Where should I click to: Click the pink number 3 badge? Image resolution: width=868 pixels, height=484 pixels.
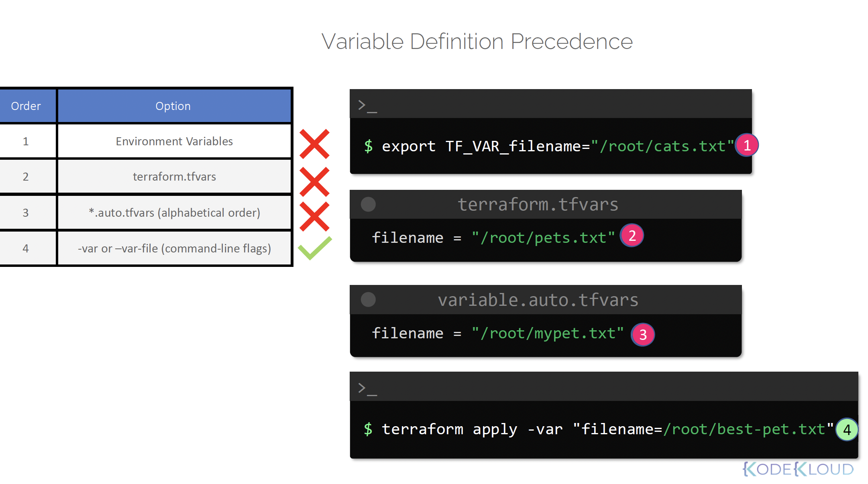643,334
